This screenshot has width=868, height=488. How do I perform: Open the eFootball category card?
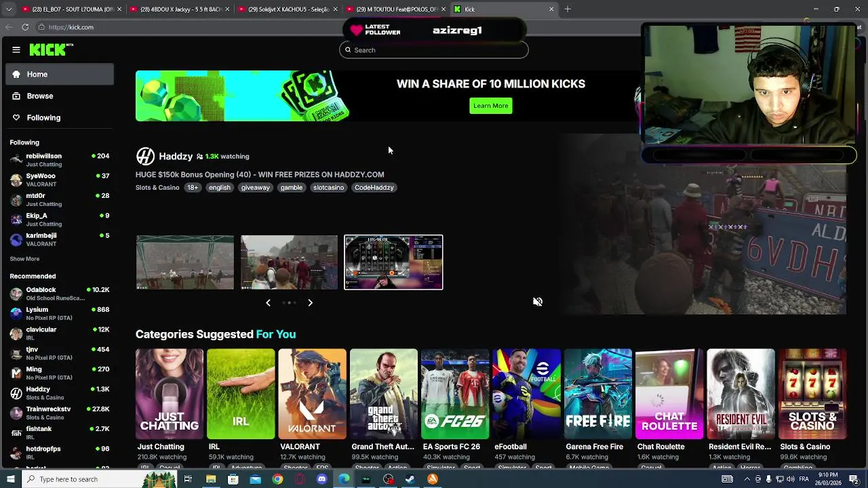[x=526, y=394]
